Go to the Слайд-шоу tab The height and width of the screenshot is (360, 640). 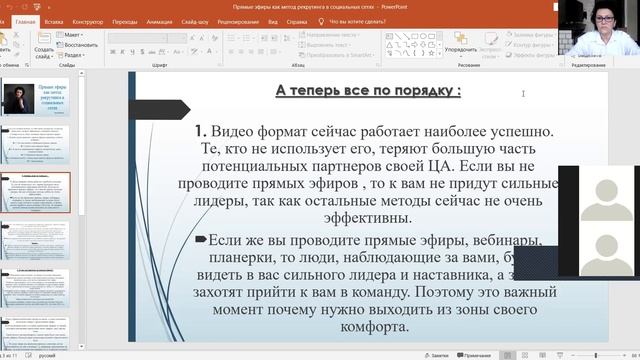click(x=195, y=22)
